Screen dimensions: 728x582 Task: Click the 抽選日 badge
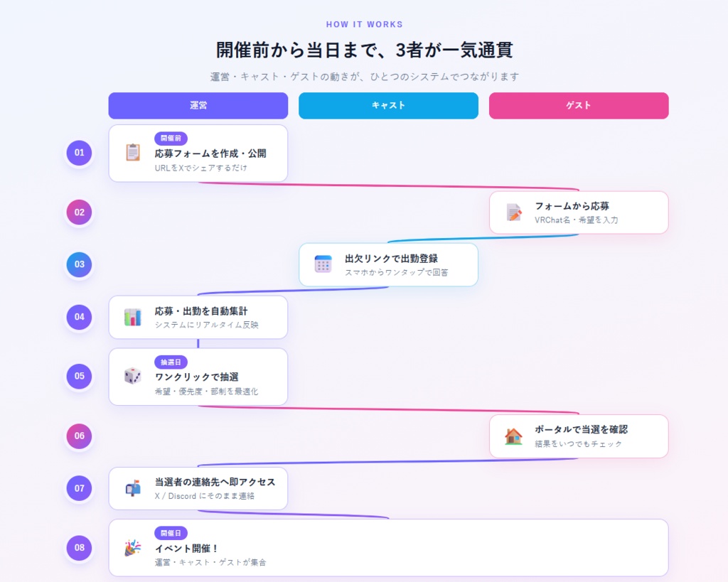[x=171, y=362]
